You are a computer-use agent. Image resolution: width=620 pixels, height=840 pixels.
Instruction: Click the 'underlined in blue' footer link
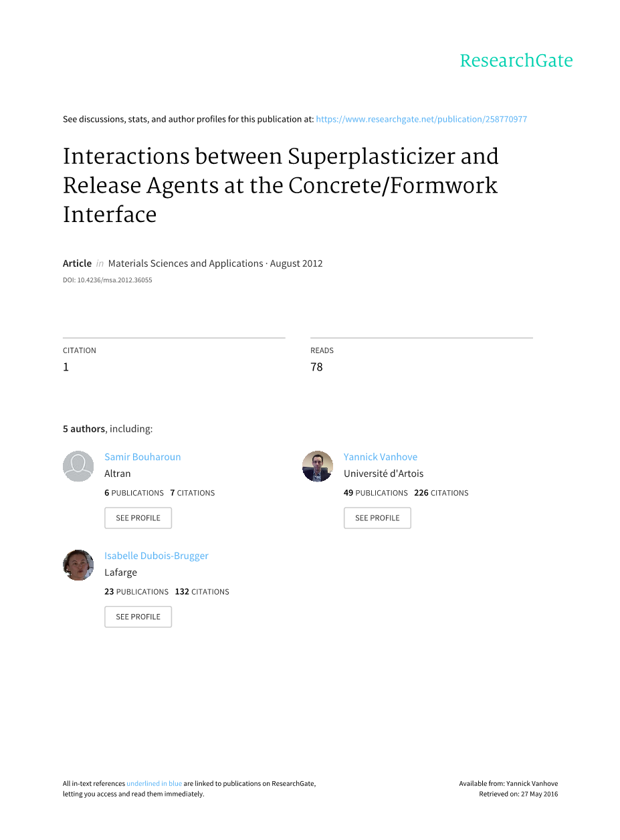pyautogui.click(x=154, y=784)
